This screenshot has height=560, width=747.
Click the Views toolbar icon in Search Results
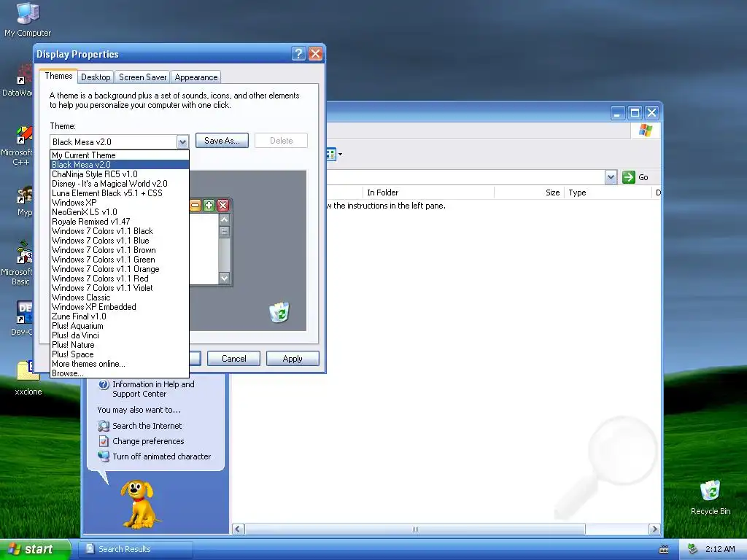(x=331, y=154)
